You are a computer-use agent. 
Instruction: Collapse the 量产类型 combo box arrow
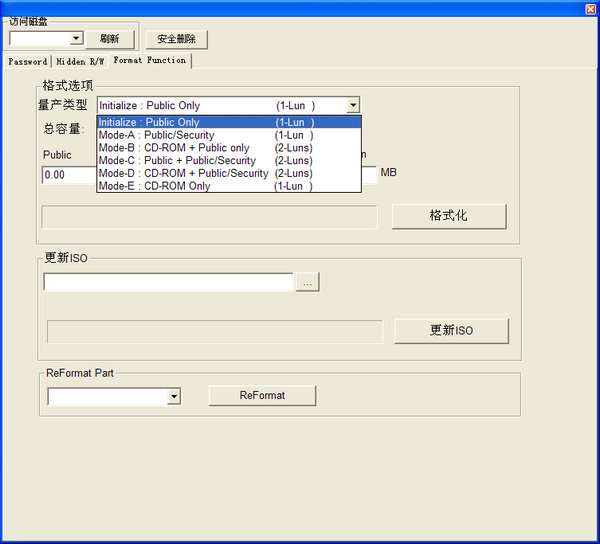[x=353, y=105]
